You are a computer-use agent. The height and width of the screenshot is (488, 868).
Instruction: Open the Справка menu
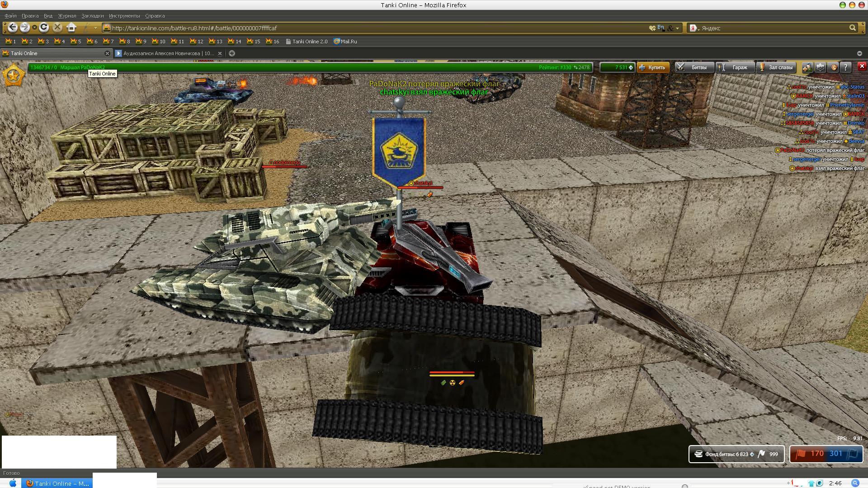pos(155,16)
